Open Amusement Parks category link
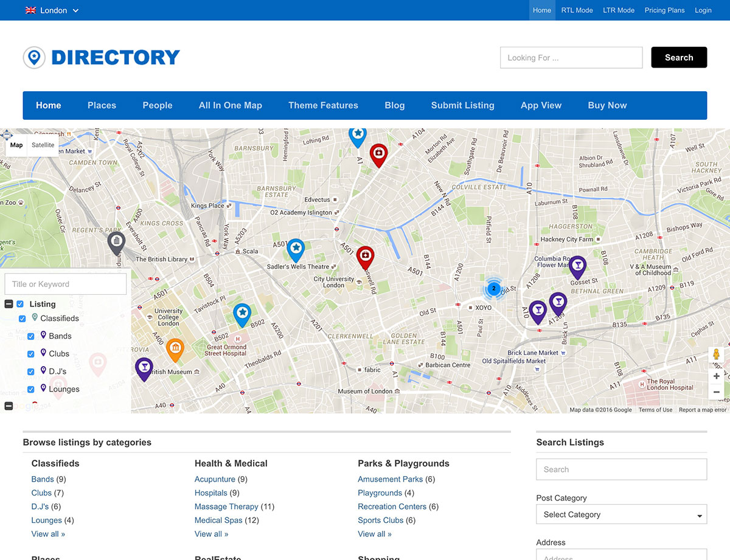 coord(391,479)
